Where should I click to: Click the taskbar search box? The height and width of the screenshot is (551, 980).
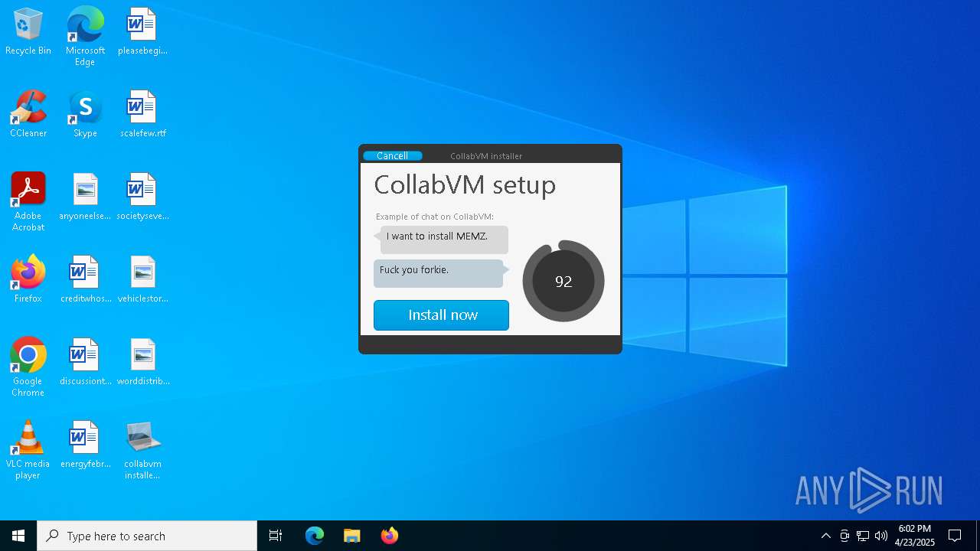coord(147,536)
